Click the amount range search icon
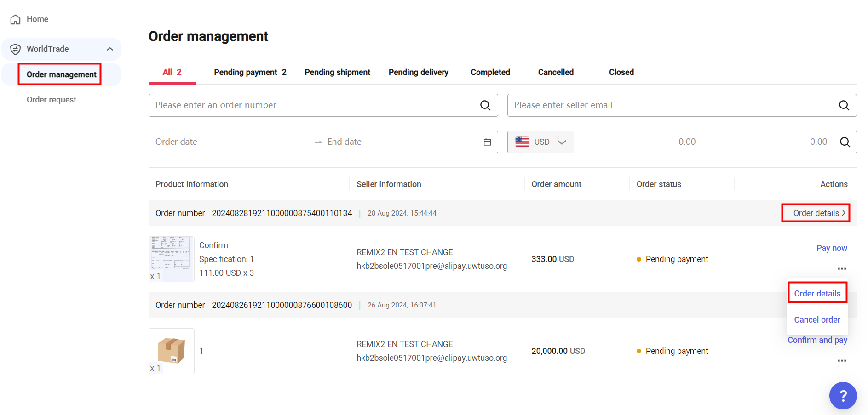The image size is (868, 415). click(x=845, y=142)
